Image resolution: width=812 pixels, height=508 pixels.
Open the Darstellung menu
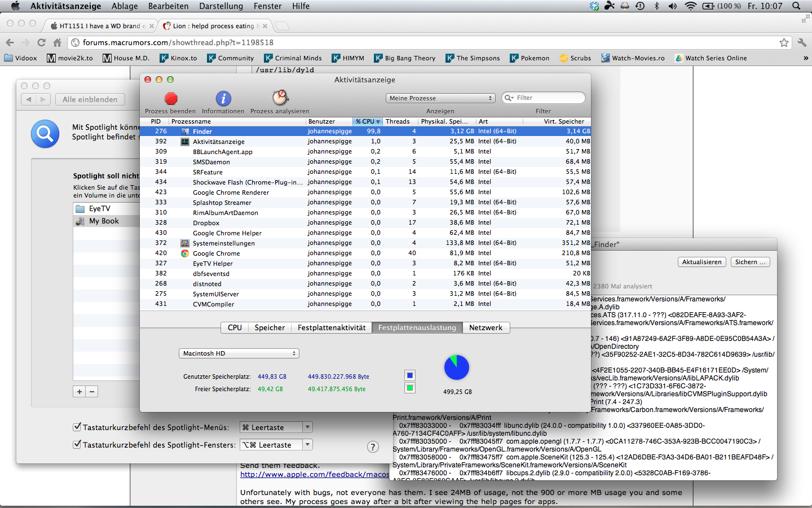(221, 6)
